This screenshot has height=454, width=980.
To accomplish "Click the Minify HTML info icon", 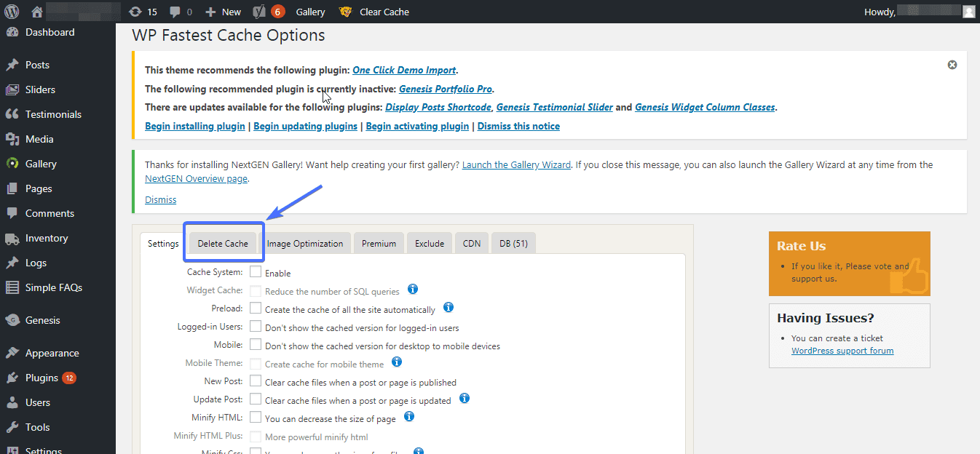I will pos(409,416).
